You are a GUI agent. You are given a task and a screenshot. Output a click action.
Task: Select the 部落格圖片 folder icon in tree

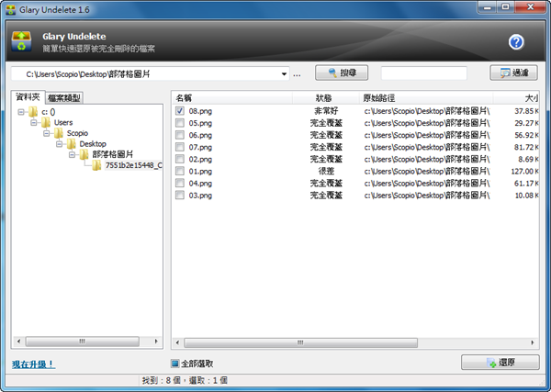[84, 154]
